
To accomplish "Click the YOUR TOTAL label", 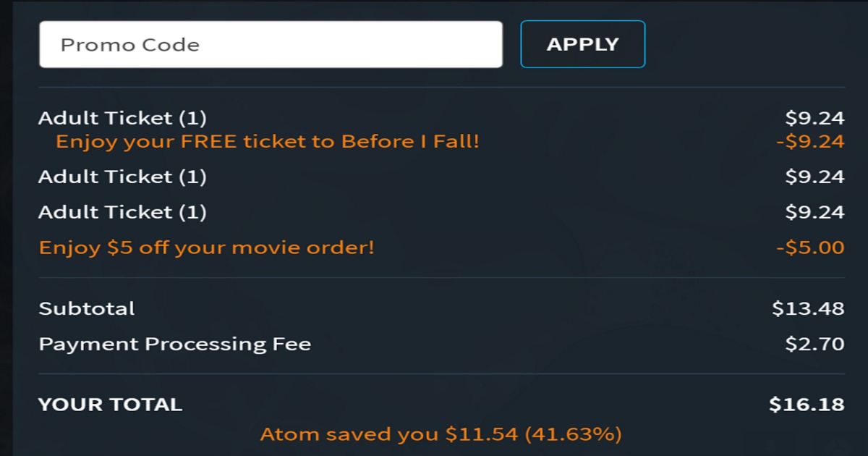I will 110,405.
